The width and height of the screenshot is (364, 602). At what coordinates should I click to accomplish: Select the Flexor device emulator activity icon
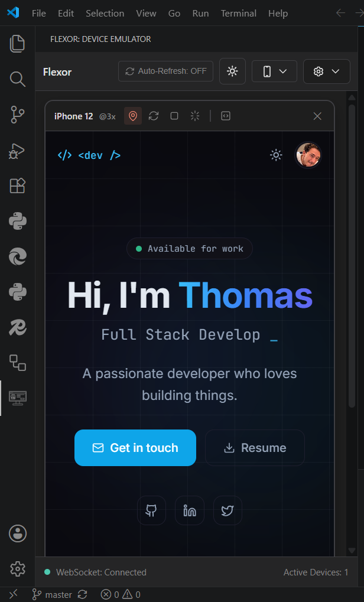(x=17, y=398)
